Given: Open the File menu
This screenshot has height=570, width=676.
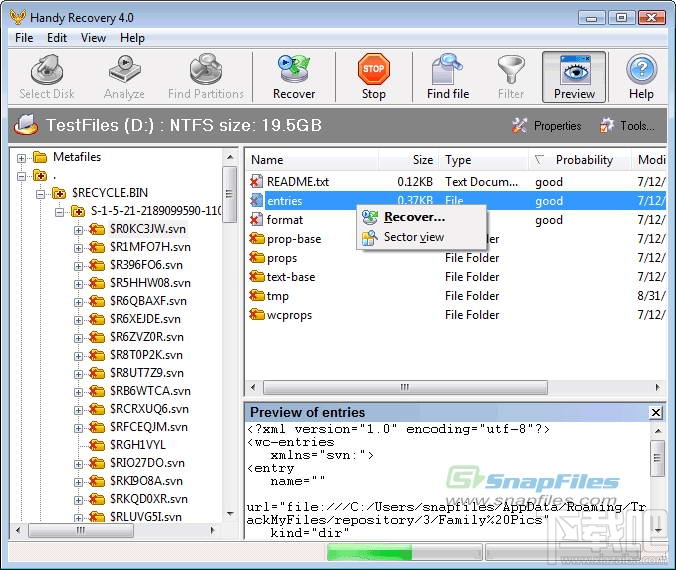Looking at the screenshot, I should [x=24, y=38].
